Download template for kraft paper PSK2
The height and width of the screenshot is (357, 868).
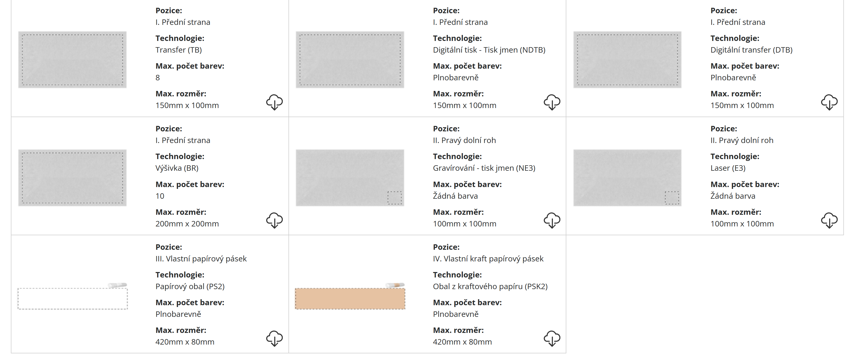point(552,338)
